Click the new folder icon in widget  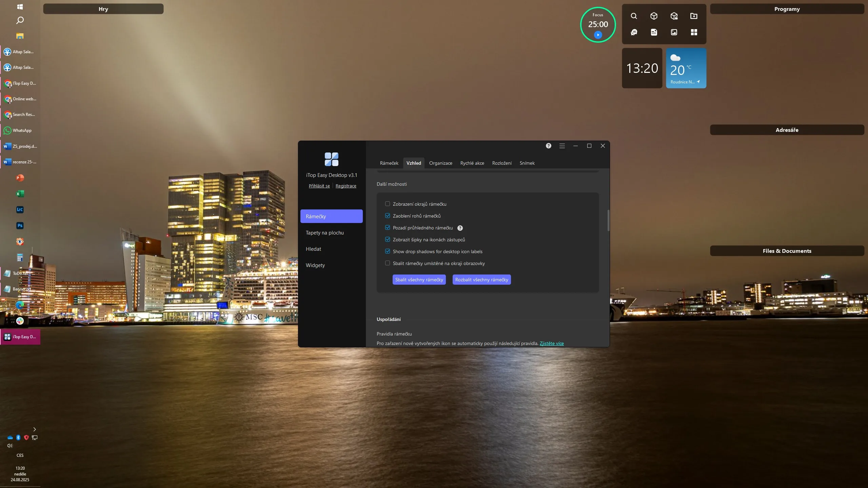coord(694,16)
